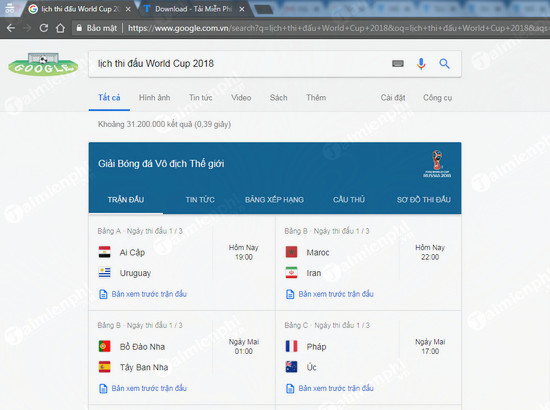Viewport: 550px width, 410px height.
Task: Click the Hôm Nay 22:00 match time
Action: pyautogui.click(x=430, y=252)
